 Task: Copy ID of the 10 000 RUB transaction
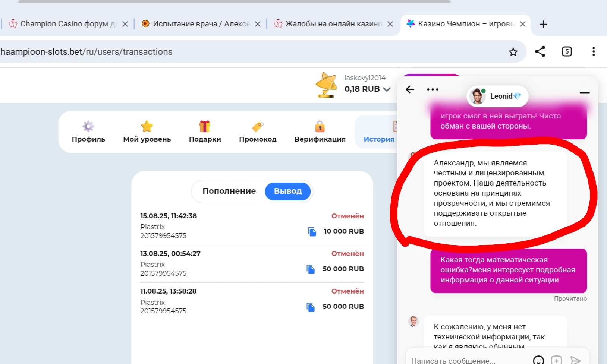[x=312, y=231]
